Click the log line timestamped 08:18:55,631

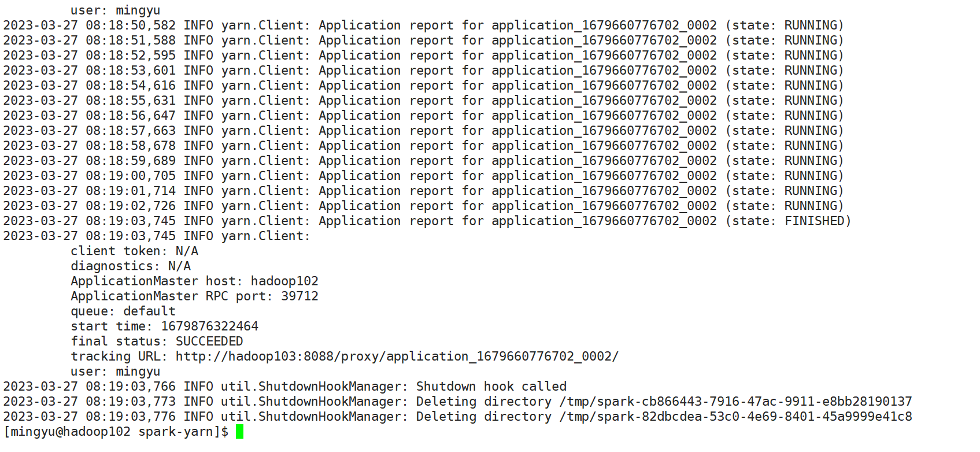click(423, 101)
